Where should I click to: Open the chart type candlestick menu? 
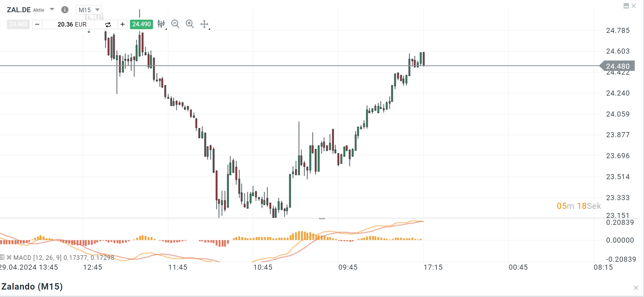(x=161, y=24)
